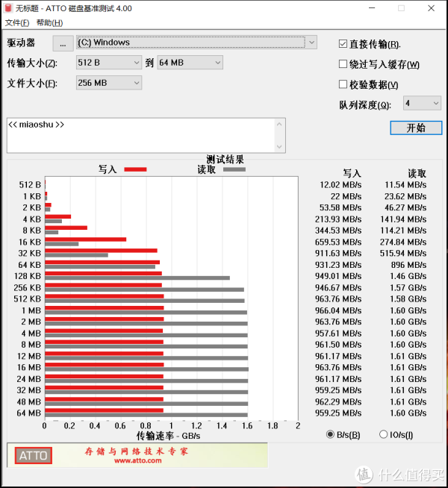
Task: Open the www.atto.com link
Action: 138,460
